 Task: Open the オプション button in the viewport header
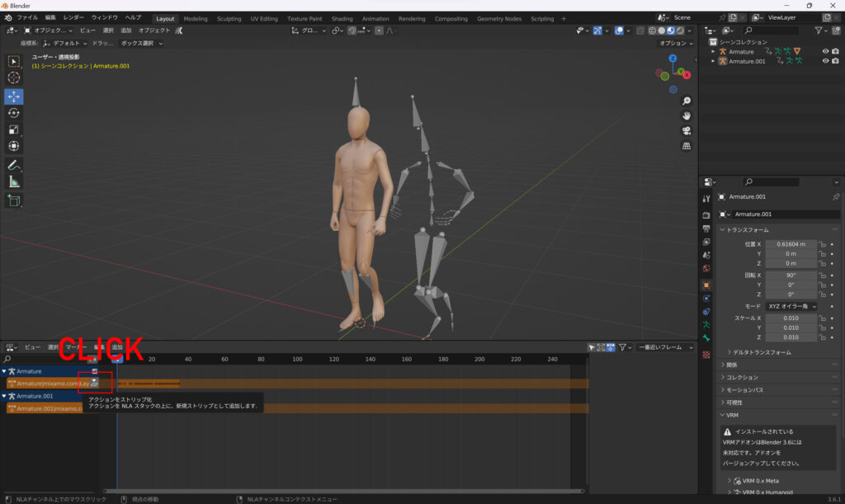[675, 43]
